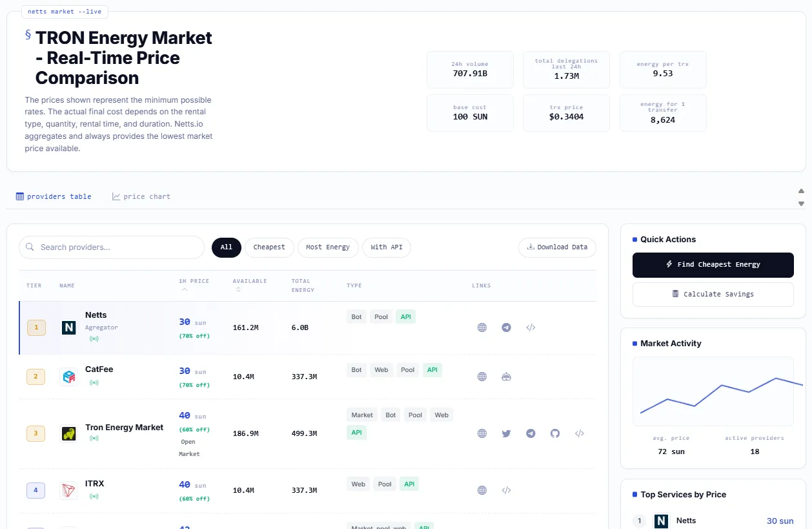
Task: Enable the Cheapest filter
Action: [269, 247]
